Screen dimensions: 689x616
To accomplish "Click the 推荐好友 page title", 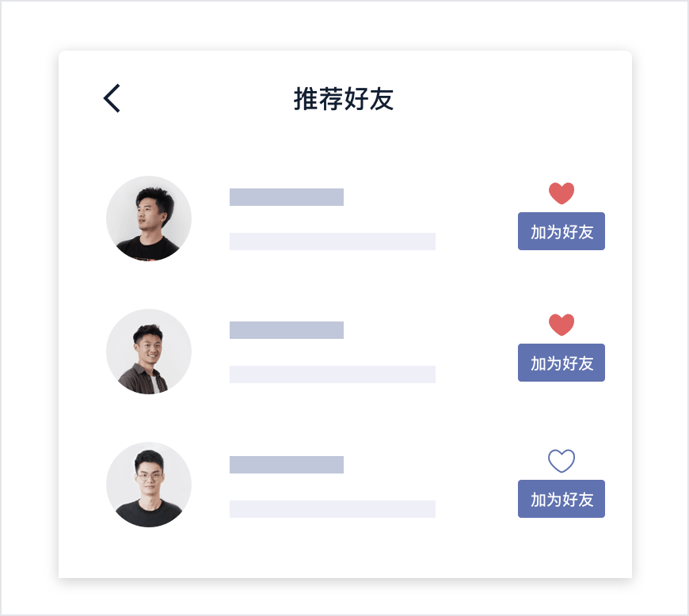I will (343, 98).
